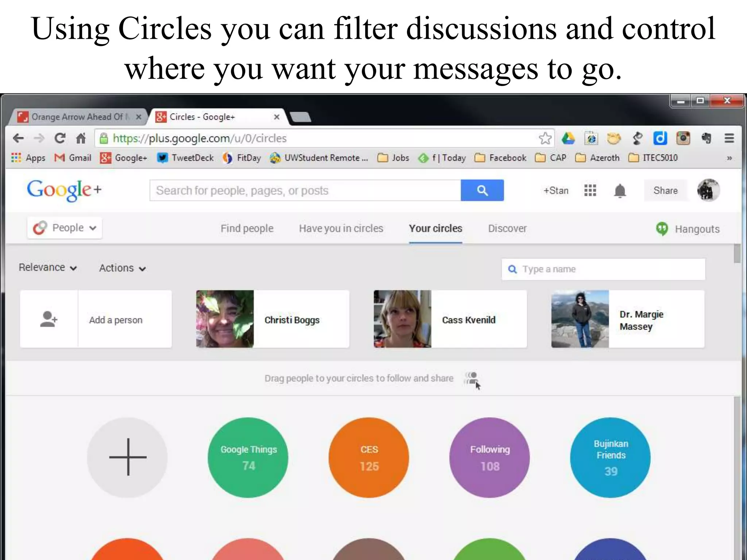Image resolution: width=747 pixels, height=560 pixels.
Task: Click the browser forward arrow
Action: coord(39,139)
